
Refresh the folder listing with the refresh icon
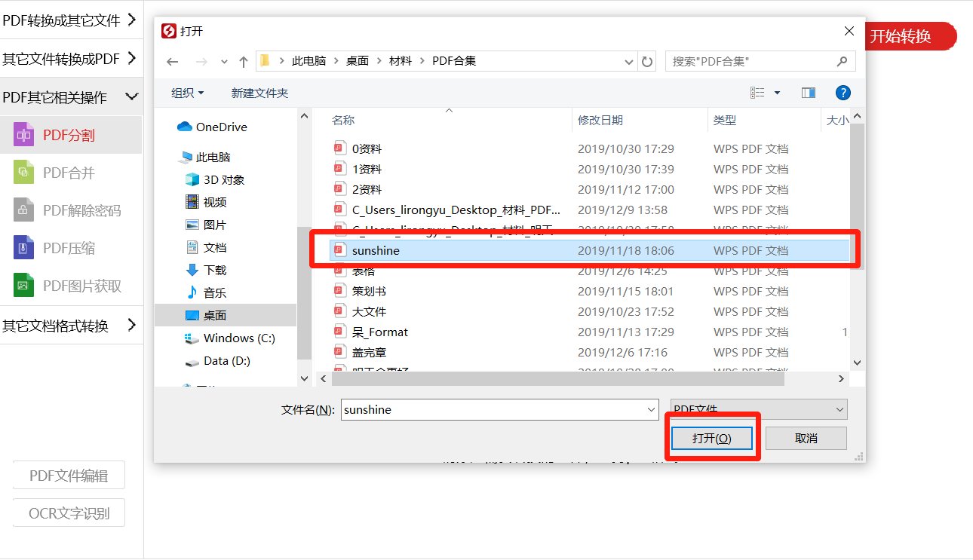click(647, 61)
